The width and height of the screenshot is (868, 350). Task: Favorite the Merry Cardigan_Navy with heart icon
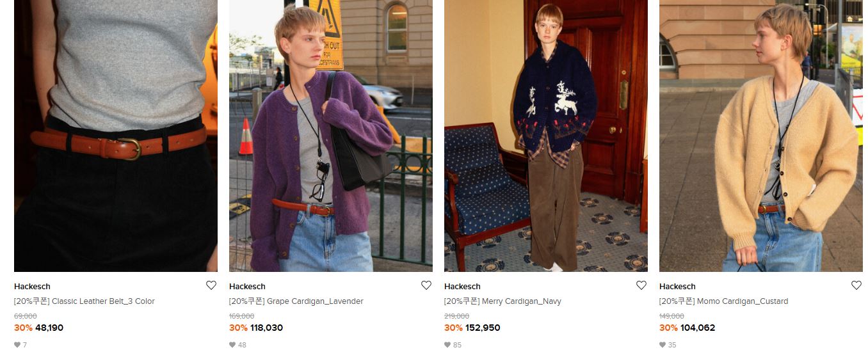point(641,285)
